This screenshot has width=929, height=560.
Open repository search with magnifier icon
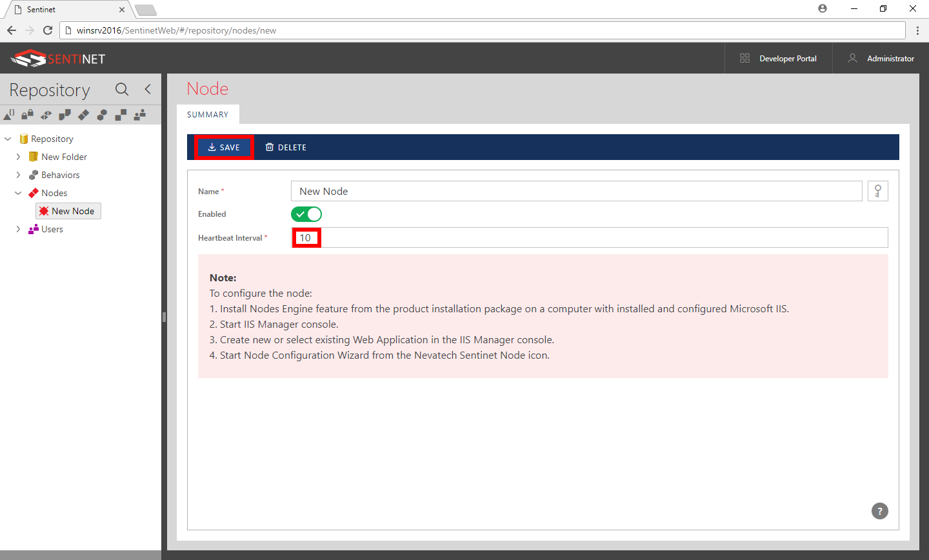tap(122, 90)
